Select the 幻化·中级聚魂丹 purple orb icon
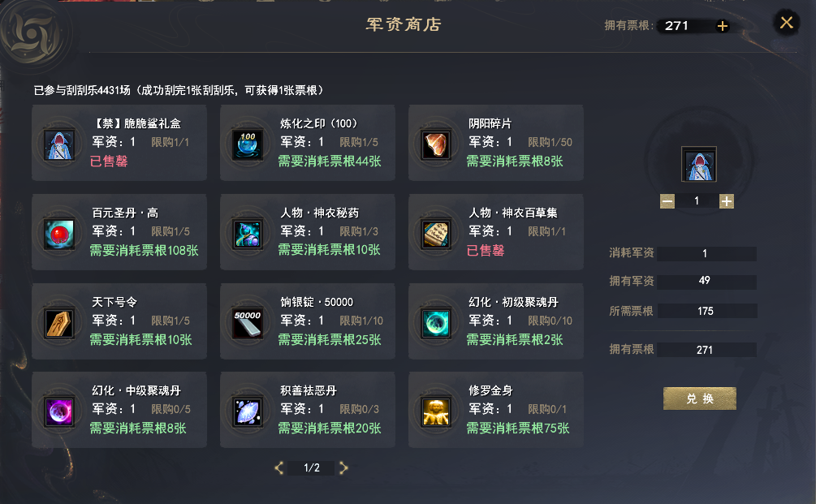Screen dimensions: 816x504 click(x=58, y=412)
